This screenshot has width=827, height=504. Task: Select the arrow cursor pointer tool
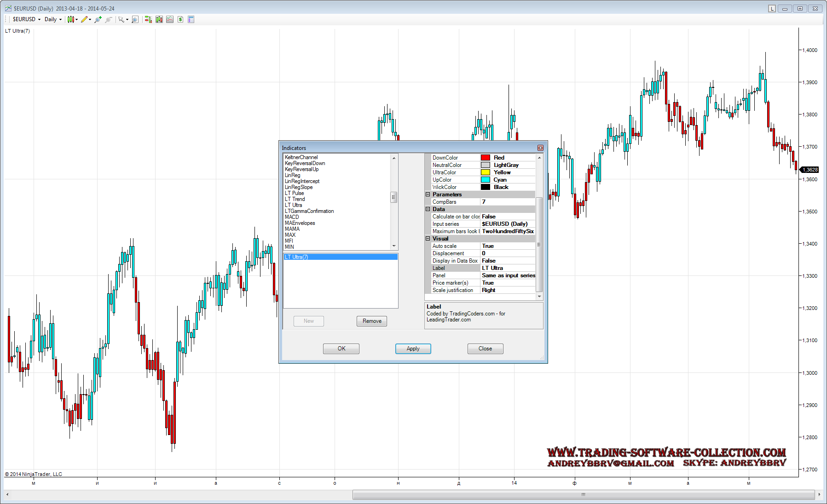(x=121, y=19)
